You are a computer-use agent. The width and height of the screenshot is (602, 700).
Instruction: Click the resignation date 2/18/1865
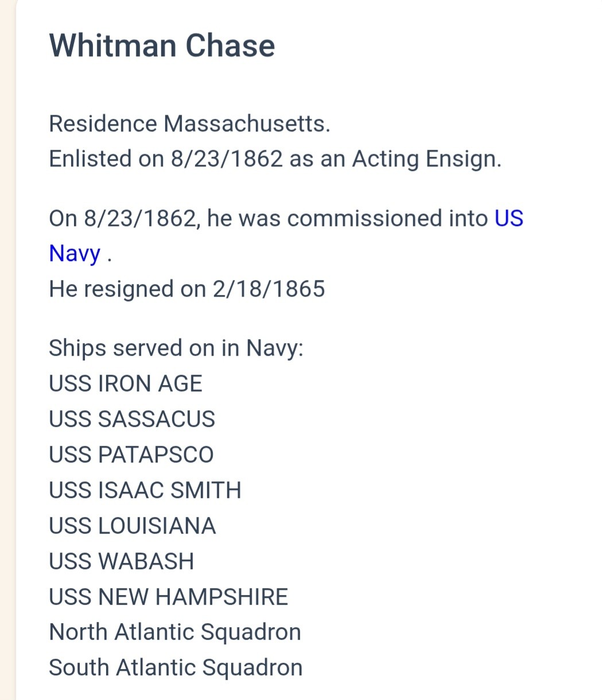click(x=269, y=289)
